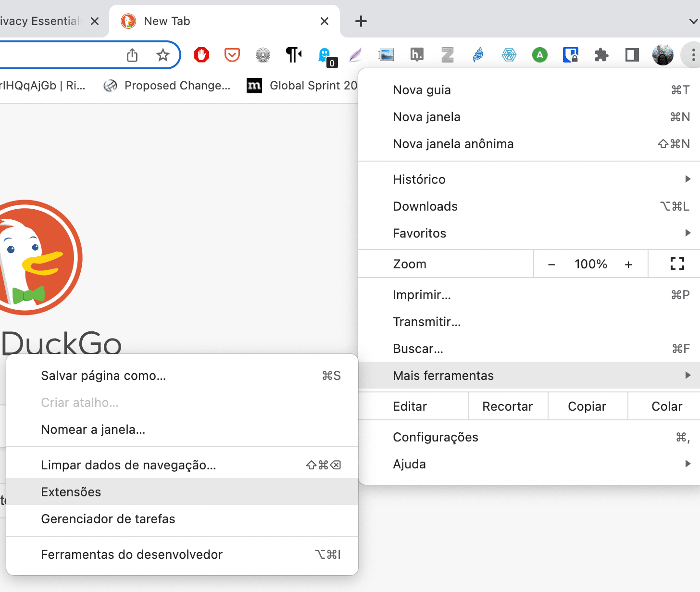
Task: Choose Nova janela anônima
Action: click(x=529, y=144)
